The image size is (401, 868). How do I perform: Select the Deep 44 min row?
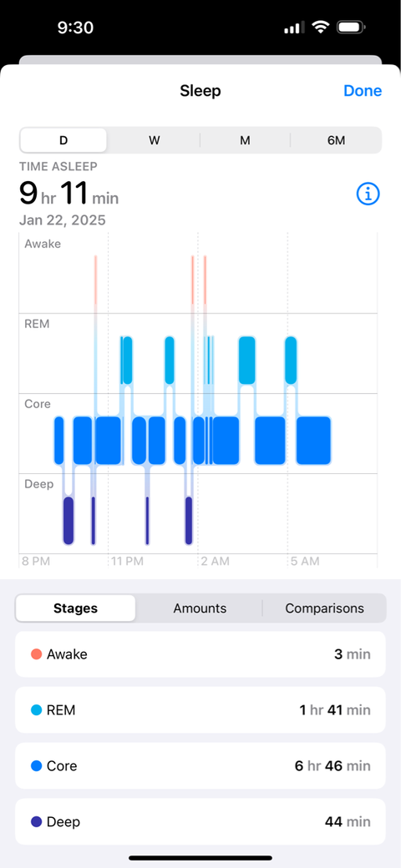point(200,822)
